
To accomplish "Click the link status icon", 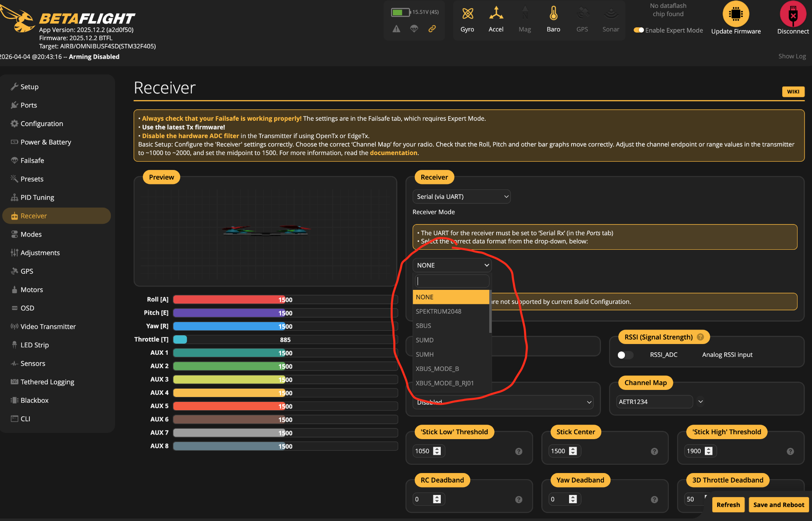I will tap(432, 29).
